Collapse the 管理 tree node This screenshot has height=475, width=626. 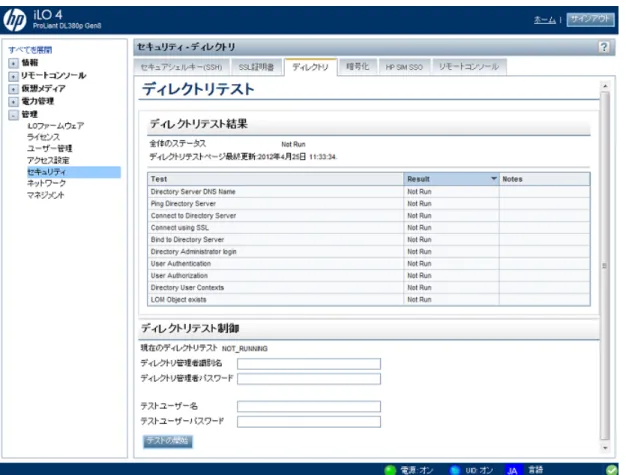(x=13, y=115)
